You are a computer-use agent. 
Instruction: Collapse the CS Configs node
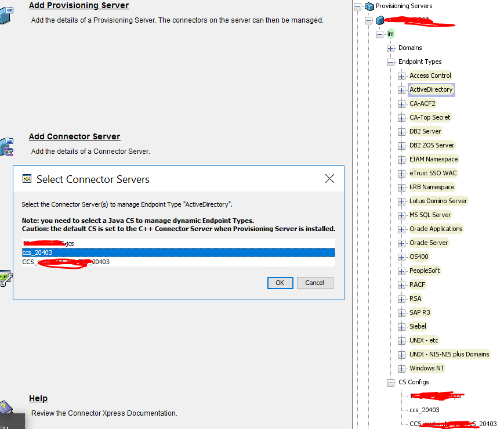coord(390,382)
